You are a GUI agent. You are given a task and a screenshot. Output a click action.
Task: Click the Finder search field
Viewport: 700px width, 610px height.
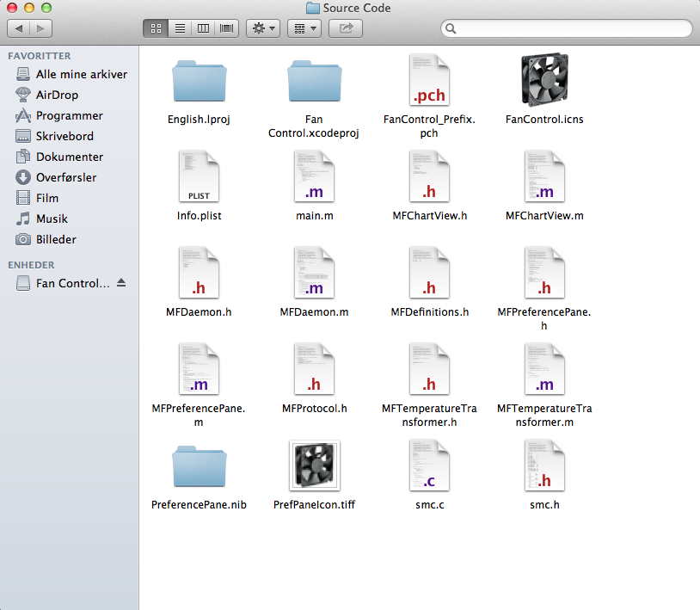click(x=567, y=28)
